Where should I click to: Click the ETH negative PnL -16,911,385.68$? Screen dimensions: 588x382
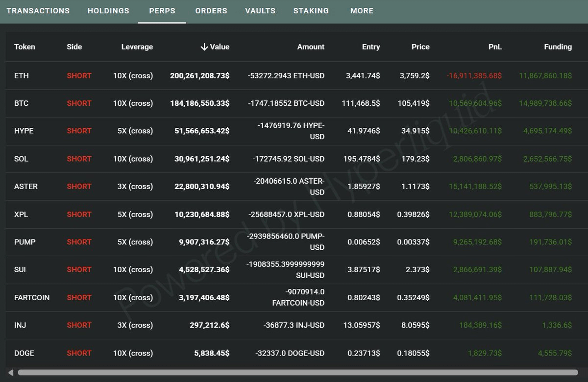[474, 76]
